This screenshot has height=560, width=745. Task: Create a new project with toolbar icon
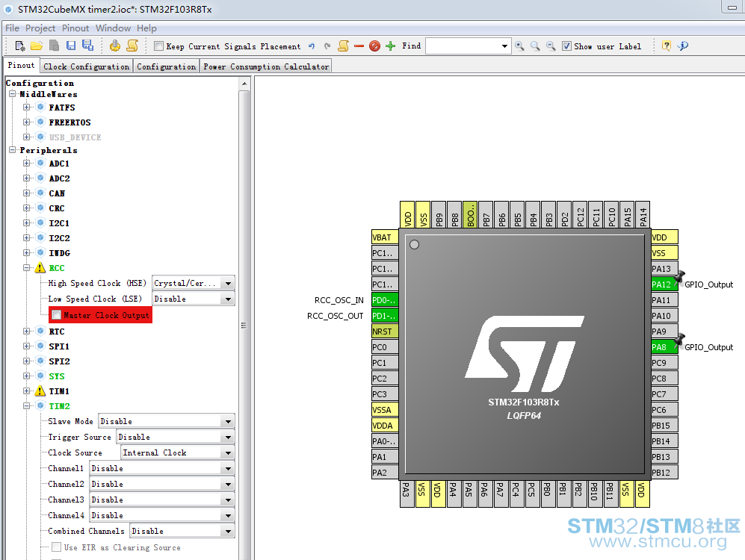20,46
